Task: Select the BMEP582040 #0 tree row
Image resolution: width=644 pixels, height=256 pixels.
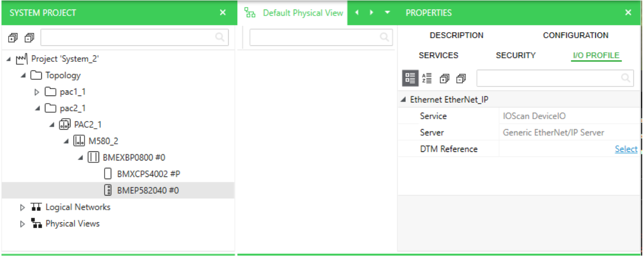Action: (118, 190)
